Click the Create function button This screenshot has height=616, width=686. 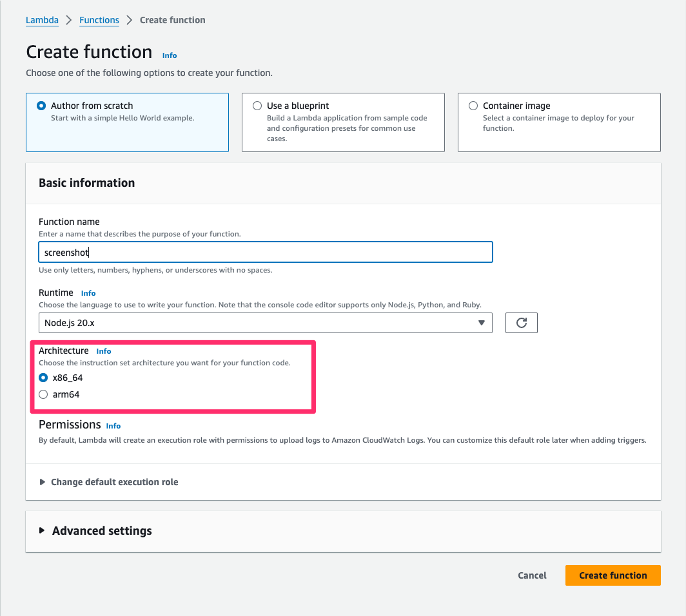[x=612, y=575]
